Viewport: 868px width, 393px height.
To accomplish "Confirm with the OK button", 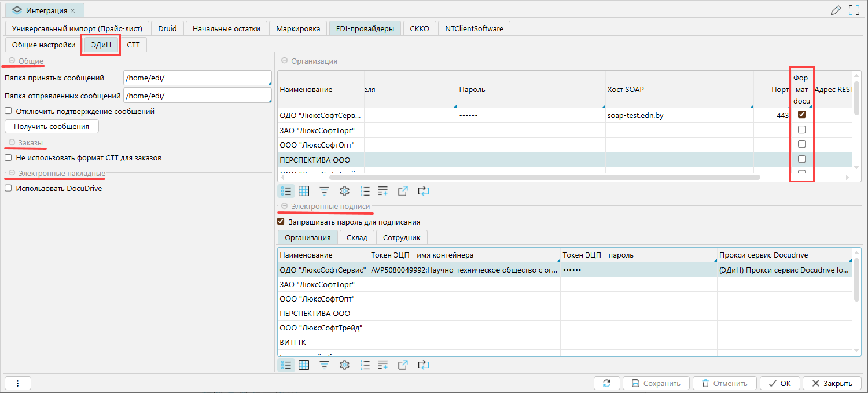I will coord(779,383).
